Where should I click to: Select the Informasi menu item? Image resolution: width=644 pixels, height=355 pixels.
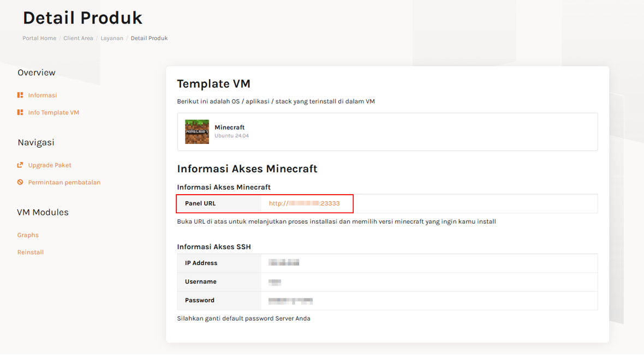pyautogui.click(x=41, y=95)
